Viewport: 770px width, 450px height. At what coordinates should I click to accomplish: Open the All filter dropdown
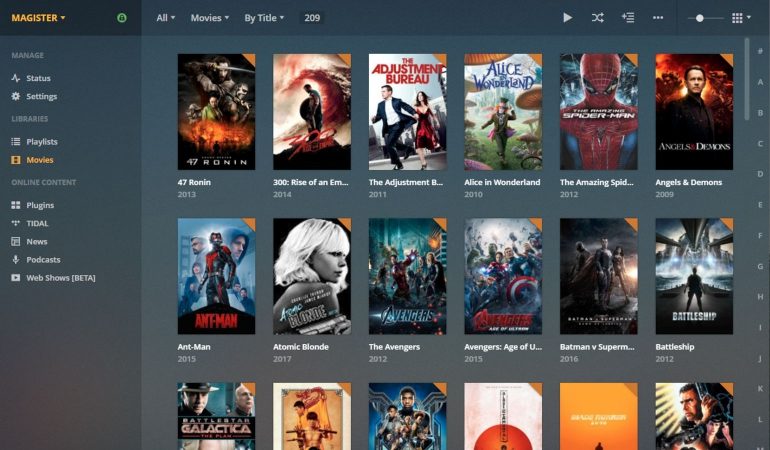click(165, 18)
